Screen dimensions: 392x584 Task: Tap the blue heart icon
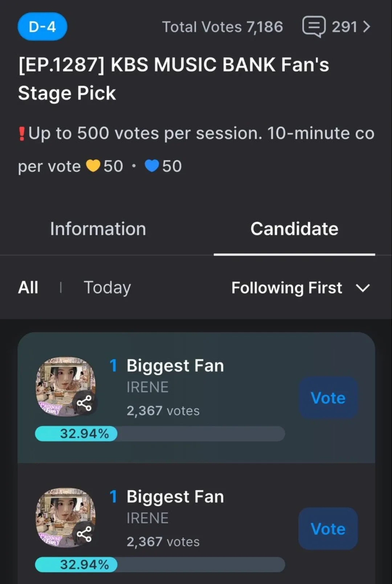(x=152, y=166)
